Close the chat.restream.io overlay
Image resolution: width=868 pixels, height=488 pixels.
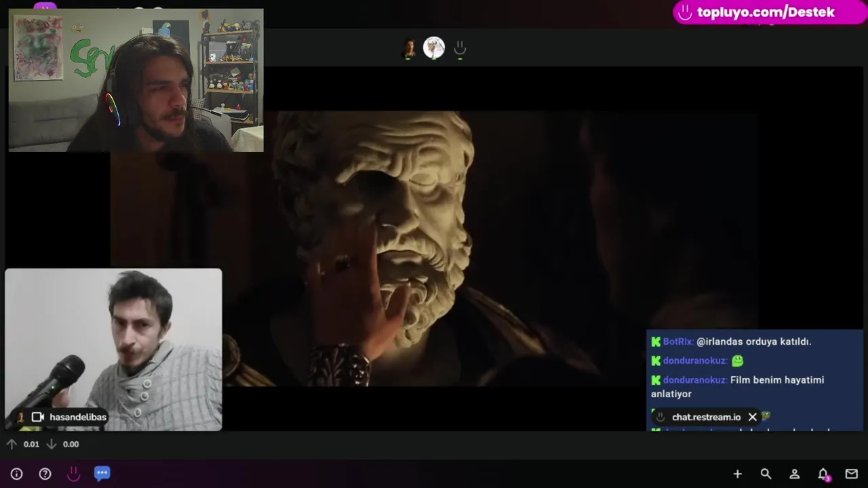752,417
